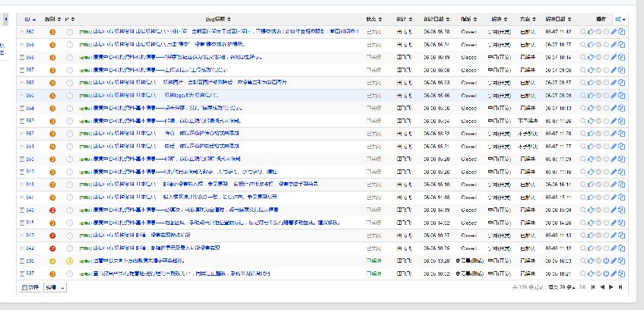Expand the dropdown arrow beside the batch edit button
Viewport: 644px width, 310px height.
pyautogui.click(x=62, y=287)
